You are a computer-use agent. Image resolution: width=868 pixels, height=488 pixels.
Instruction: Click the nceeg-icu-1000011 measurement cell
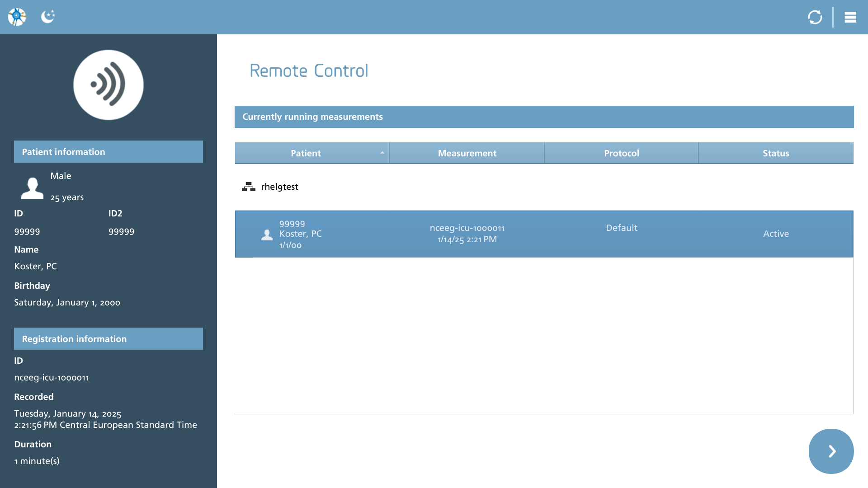(x=467, y=234)
